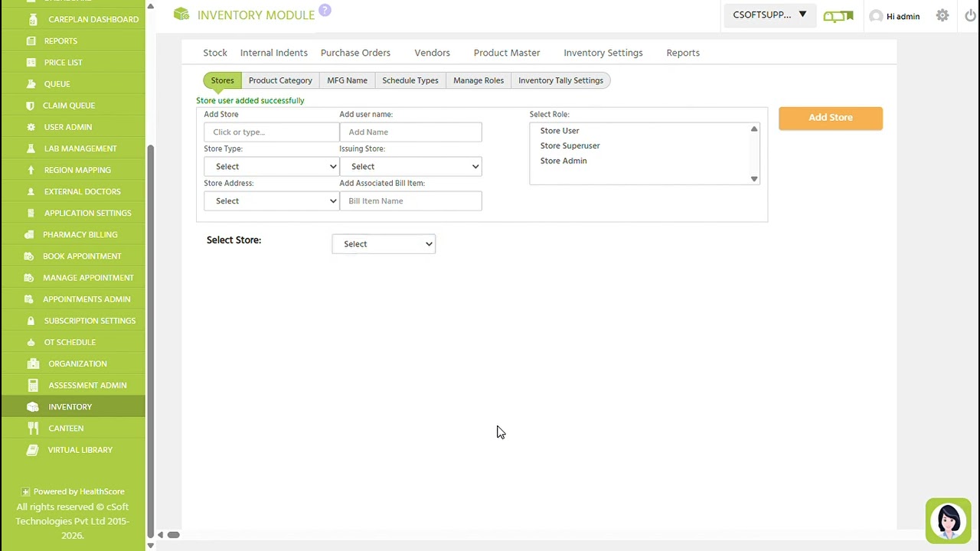The width and height of the screenshot is (980, 551).
Task: Switch to Product Category sub-tab
Action: coord(280,80)
